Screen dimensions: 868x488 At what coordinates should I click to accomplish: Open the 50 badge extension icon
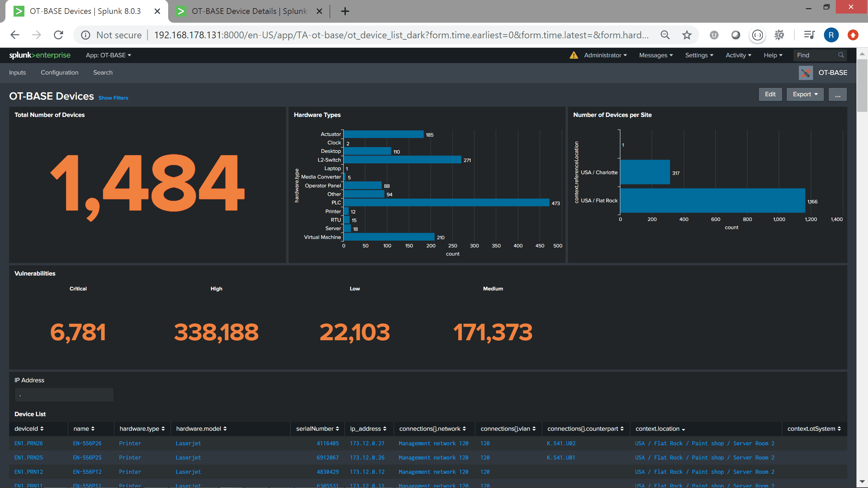[x=779, y=35]
